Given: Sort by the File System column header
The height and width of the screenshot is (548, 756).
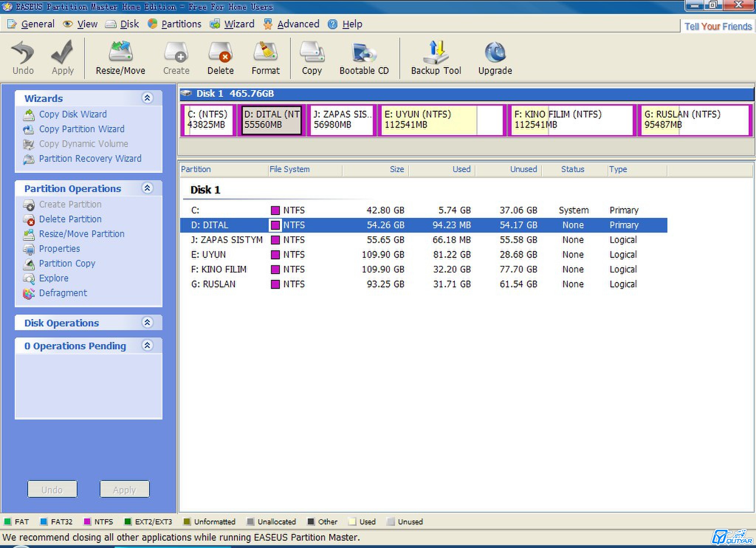Looking at the screenshot, I should [305, 169].
